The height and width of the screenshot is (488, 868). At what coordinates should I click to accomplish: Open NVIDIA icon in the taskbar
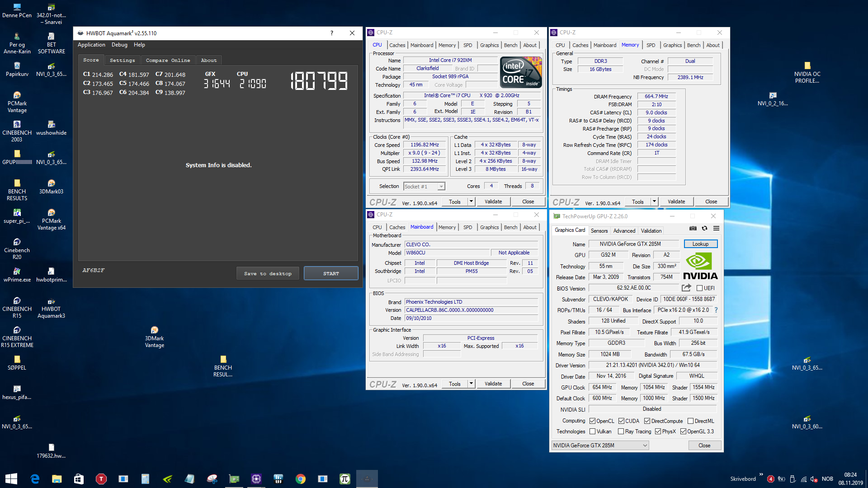[168, 479]
